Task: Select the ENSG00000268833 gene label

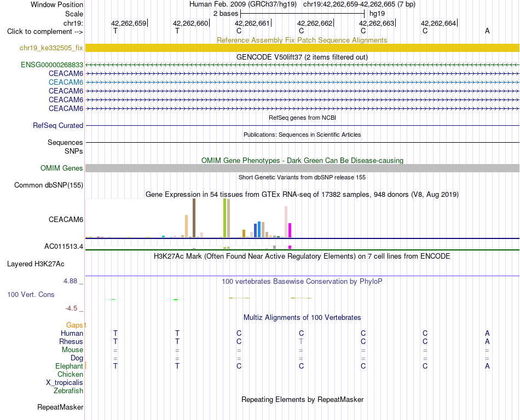Action: click(52, 65)
